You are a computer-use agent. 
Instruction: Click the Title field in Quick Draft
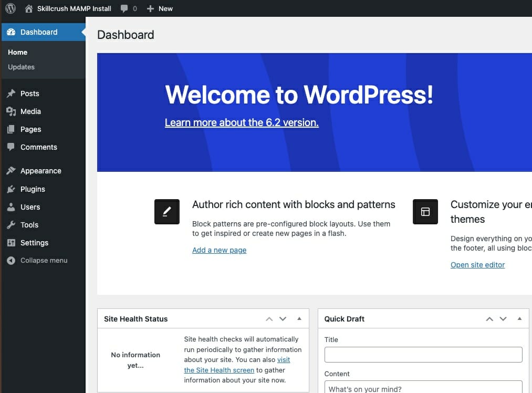click(423, 355)
